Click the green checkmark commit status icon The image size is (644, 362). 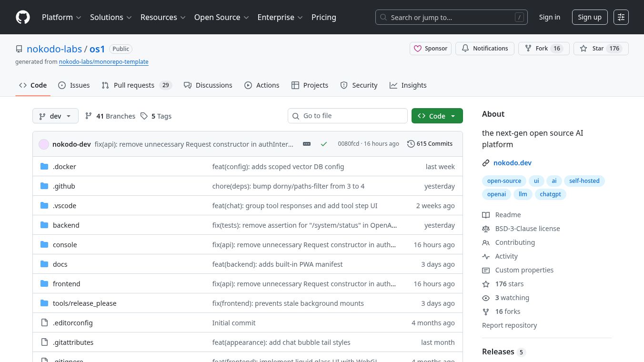pos(324,144)
